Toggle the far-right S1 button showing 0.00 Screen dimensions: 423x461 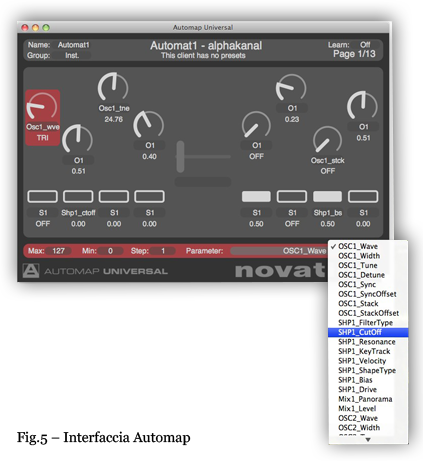tap(363, 197)
